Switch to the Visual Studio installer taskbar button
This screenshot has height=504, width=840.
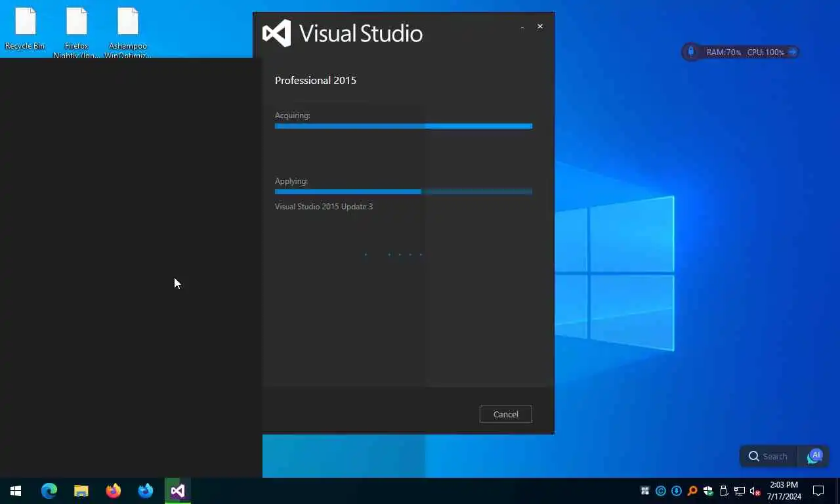click(x=178, y=491)
